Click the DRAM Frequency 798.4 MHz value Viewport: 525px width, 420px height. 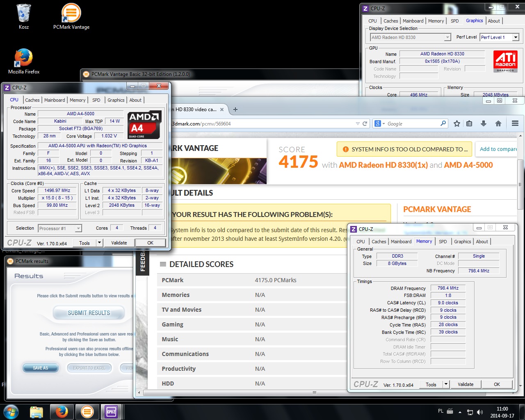(448, 288)
